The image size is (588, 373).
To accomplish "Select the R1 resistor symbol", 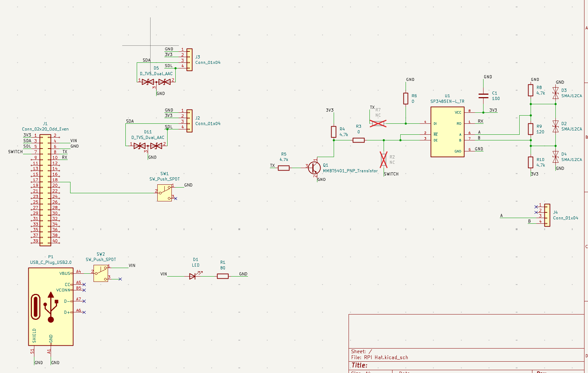I will (223, 276).
